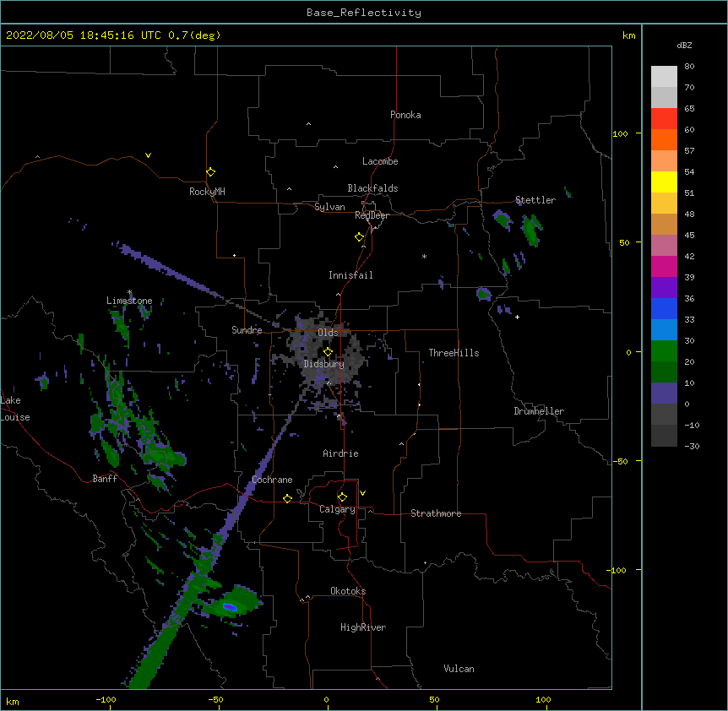Click the Okotoks town label
The image size is (728, 711).
click(348, 591)
